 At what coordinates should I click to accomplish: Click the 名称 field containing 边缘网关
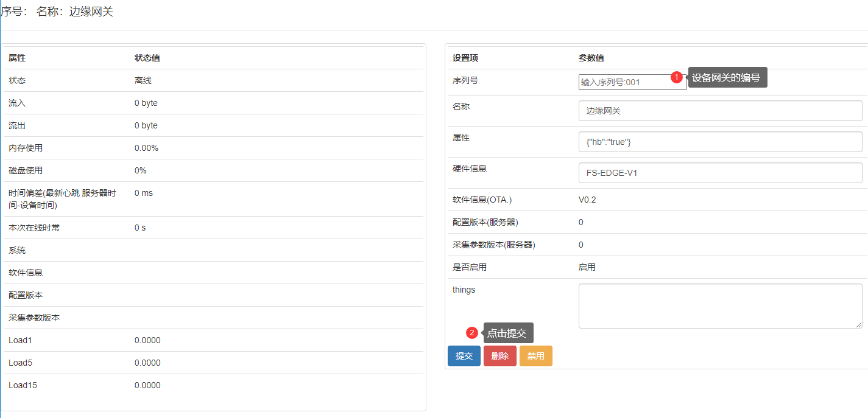point(720,111)
